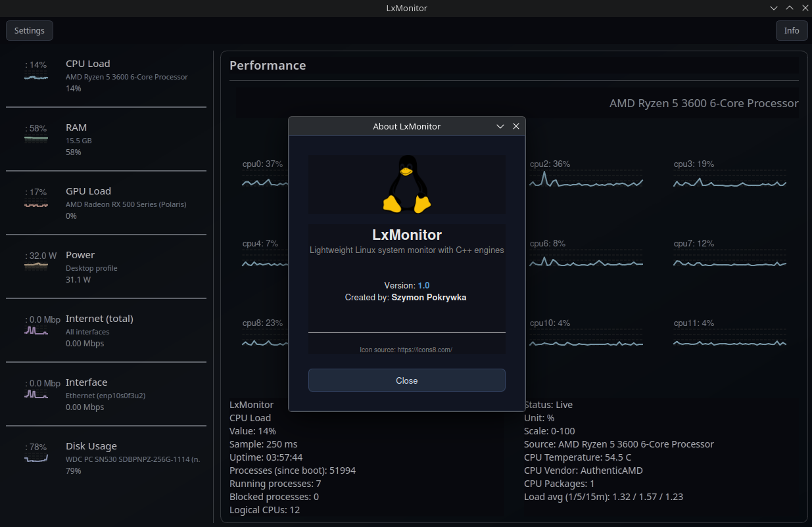Maximize the LxMonitor main window

[x=790, y=8]
